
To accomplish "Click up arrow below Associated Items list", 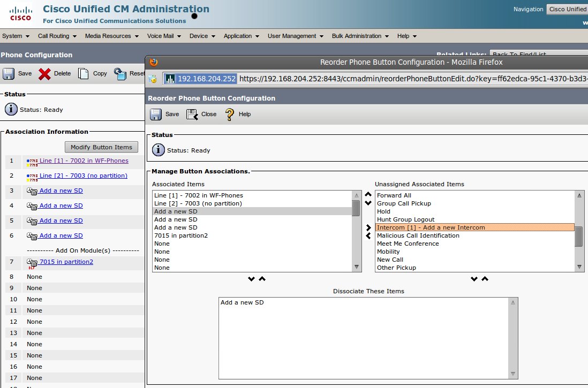I will 262,279.
